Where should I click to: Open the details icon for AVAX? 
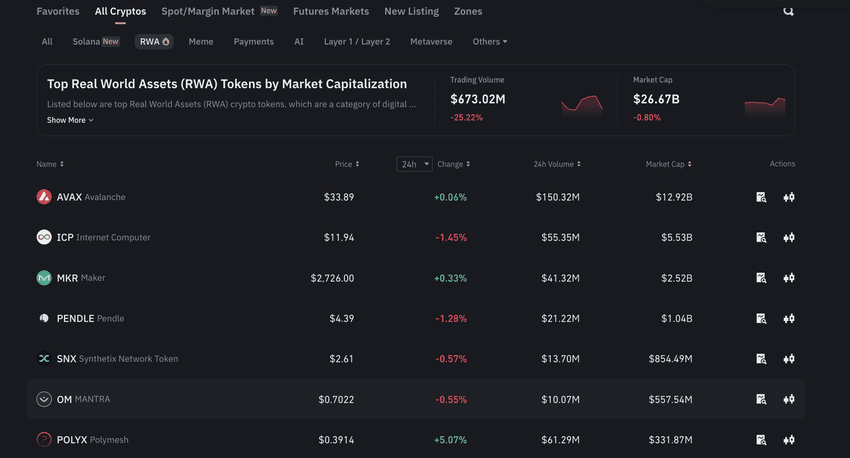click(761, 197)
